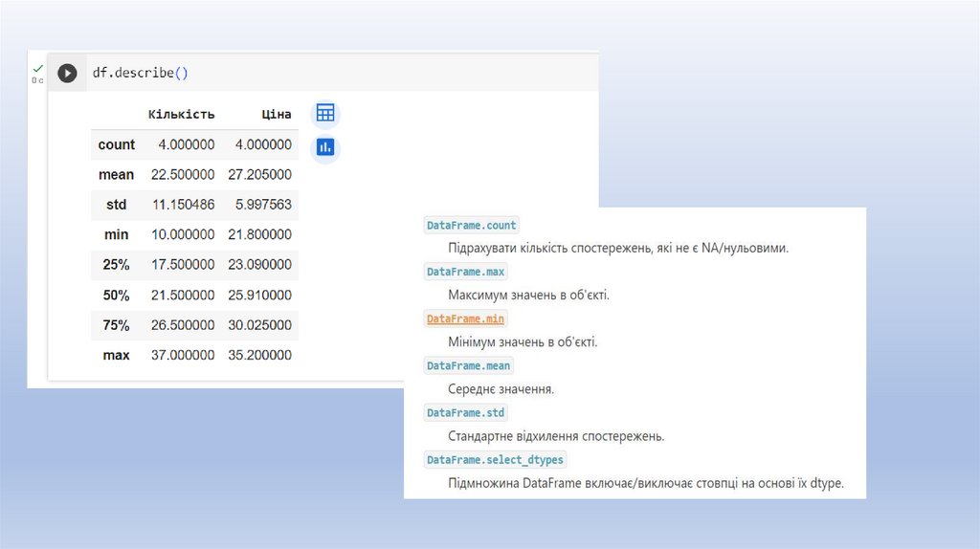980x549 pixels.
Task: Open the suggested charts icon
Action: point(325,147)
